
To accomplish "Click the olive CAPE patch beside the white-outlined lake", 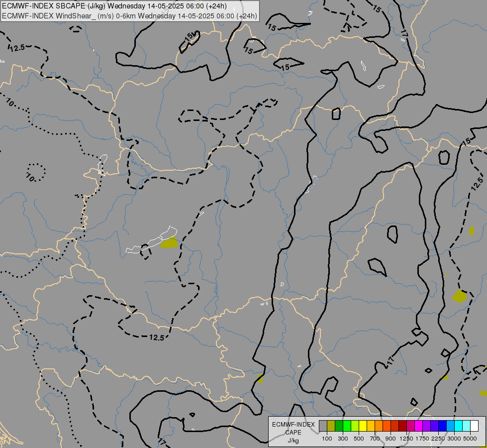I will 169,242.
